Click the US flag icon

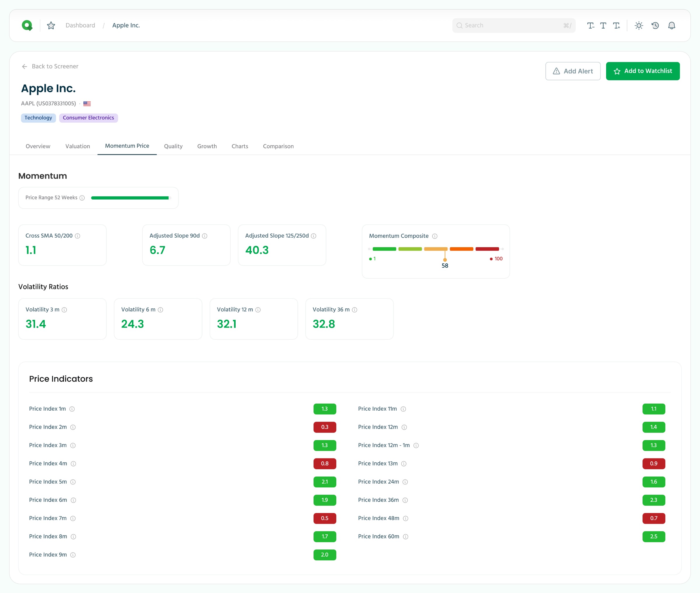(87, 104)
